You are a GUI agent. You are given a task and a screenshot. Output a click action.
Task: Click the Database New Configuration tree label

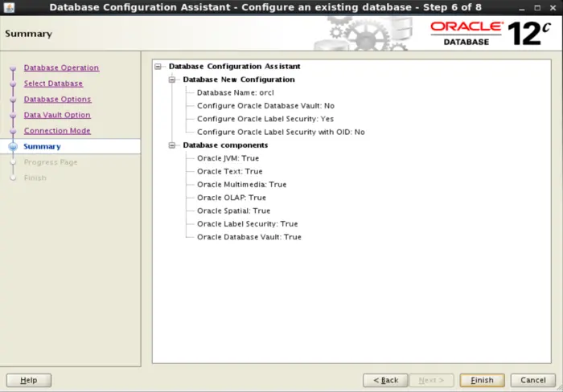[239, 80]
